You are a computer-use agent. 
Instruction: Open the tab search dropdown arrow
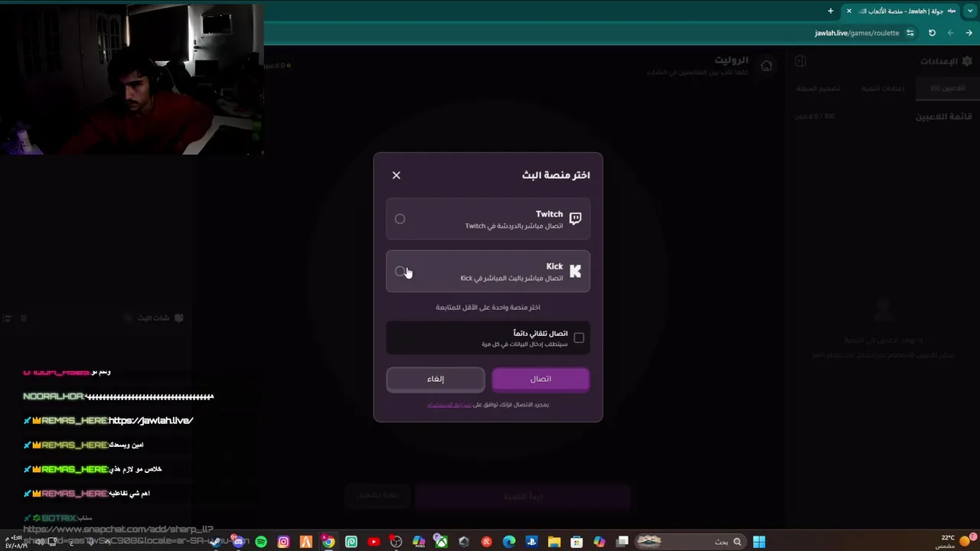coord(970,11)
